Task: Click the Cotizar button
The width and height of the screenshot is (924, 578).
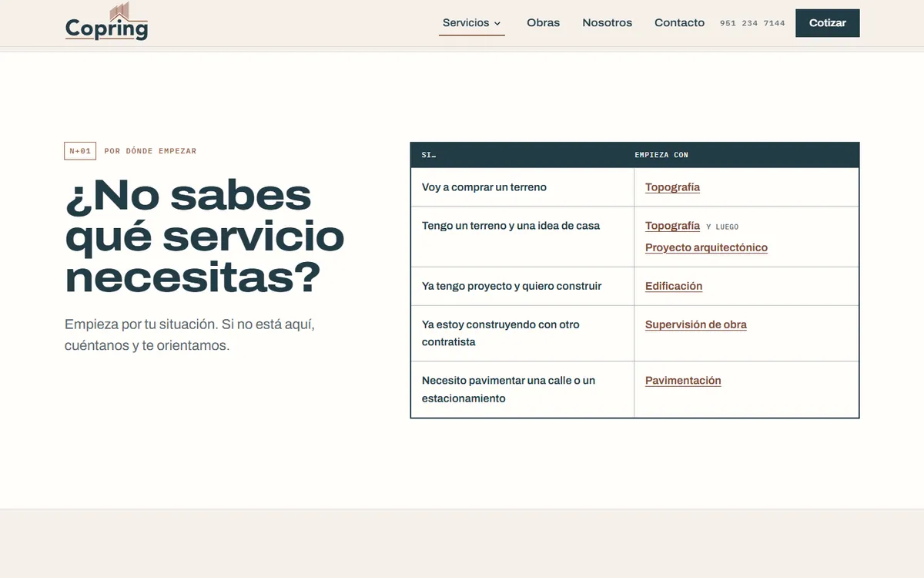Action: (x=828, y=23)
